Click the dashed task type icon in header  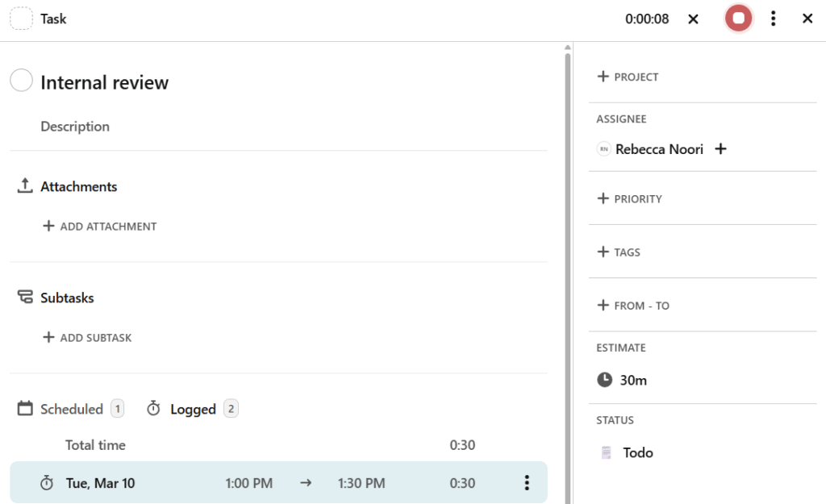coord(22,19)
